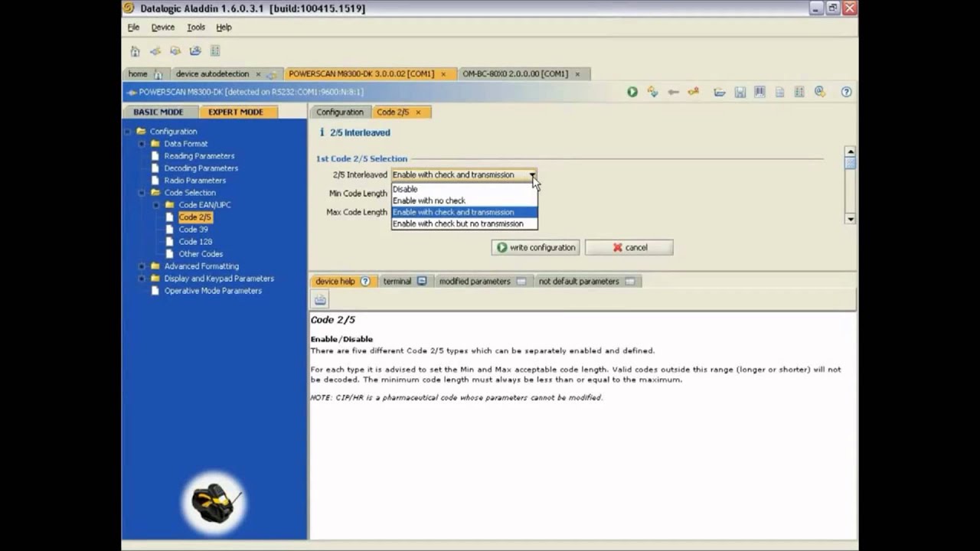
Task: Click the icon on the terminal tab
Action: (x=421, y=281)
